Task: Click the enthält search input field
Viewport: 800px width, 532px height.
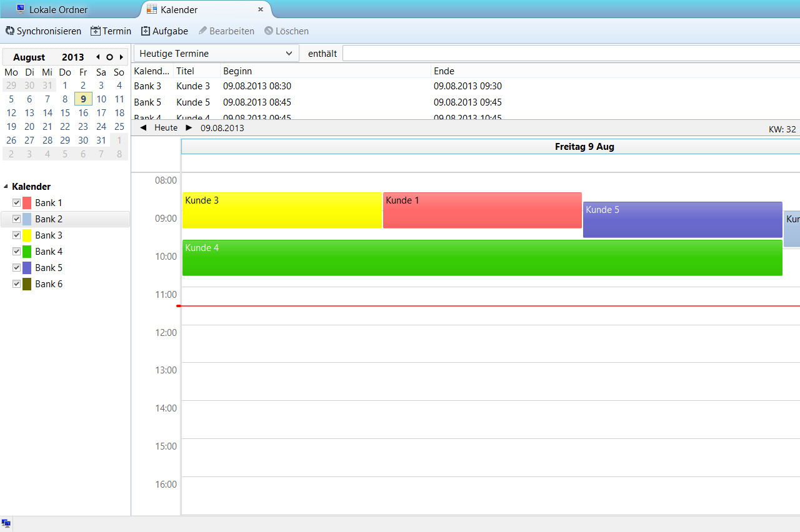Action: tap(571, 53)
